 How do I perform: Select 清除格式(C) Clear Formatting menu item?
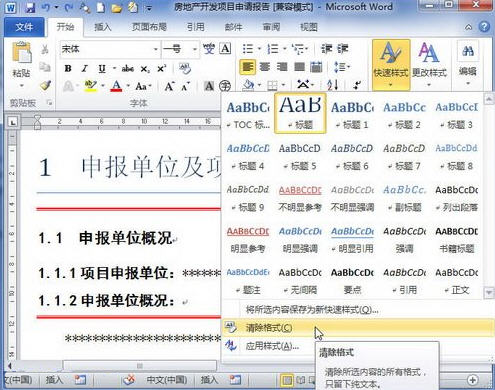point(359,328)
